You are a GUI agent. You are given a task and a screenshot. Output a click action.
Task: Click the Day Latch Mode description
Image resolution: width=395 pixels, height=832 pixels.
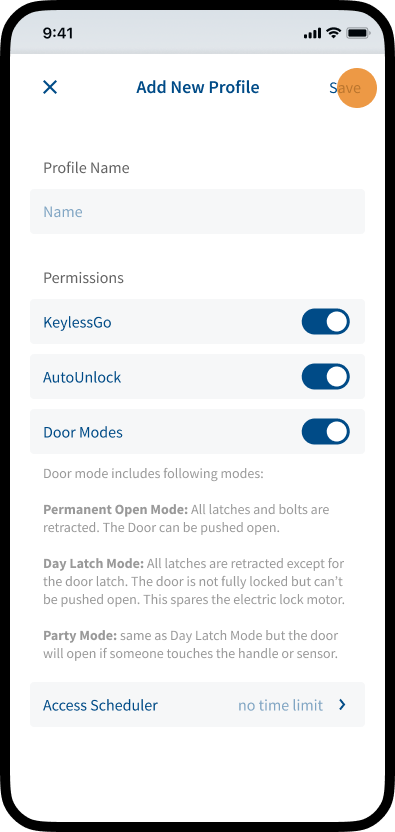194,582
